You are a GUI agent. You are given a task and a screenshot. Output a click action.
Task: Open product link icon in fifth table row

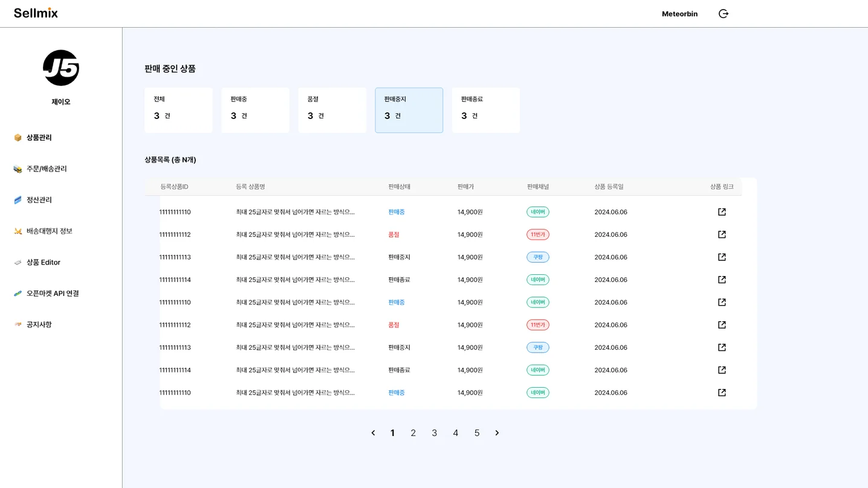(722, 302)
